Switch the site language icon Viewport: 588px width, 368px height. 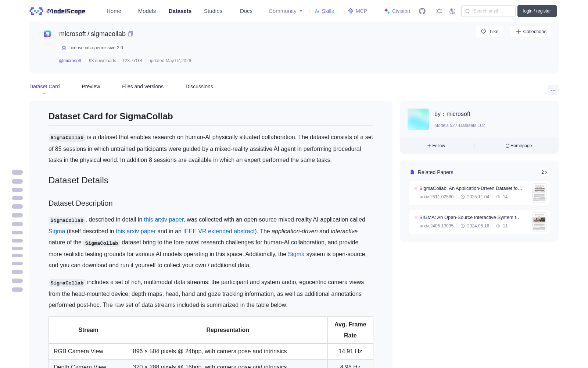[x=453, y=11]
